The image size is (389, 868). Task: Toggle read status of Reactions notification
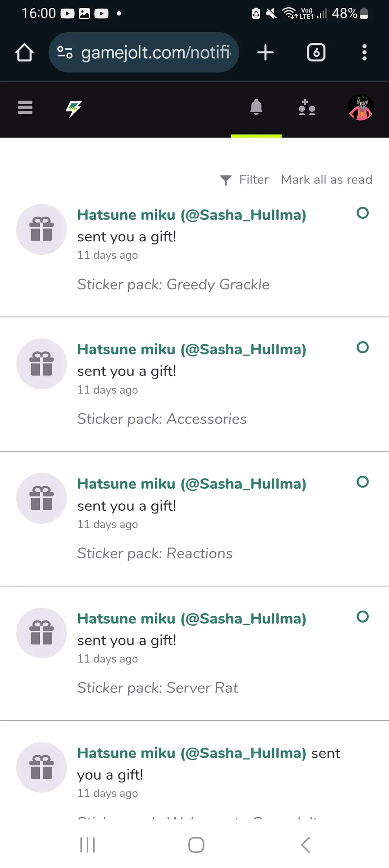[x=363, y=482]
